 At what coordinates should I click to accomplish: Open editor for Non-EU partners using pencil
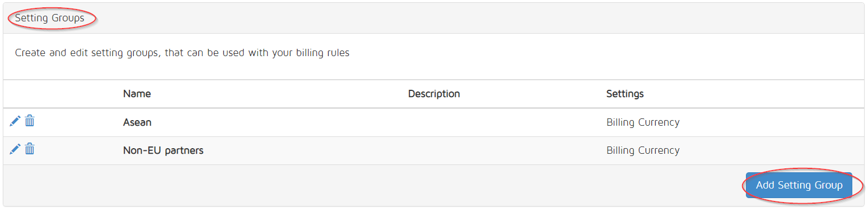pos(15,149)
